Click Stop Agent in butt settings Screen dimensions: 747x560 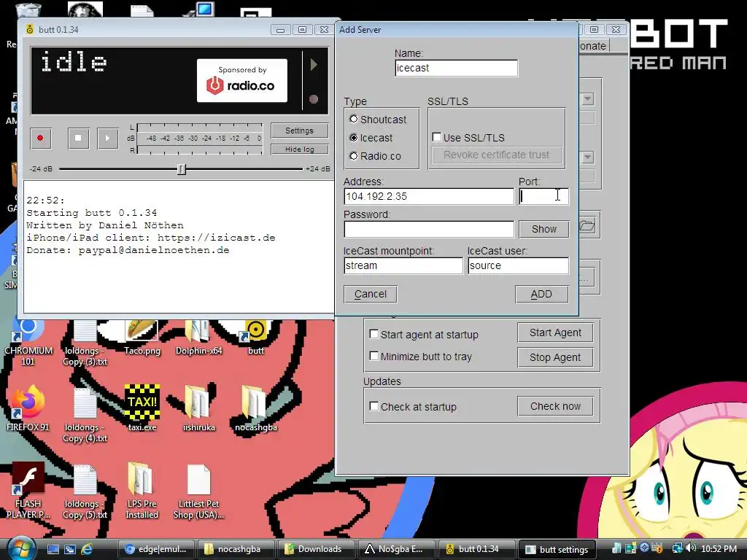pos(555,357)
